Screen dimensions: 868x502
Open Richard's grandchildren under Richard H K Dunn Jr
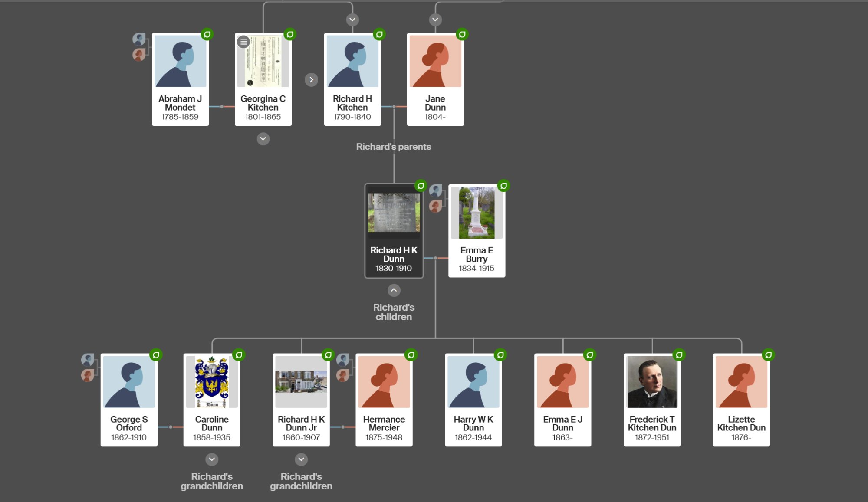tap(301, 459)
